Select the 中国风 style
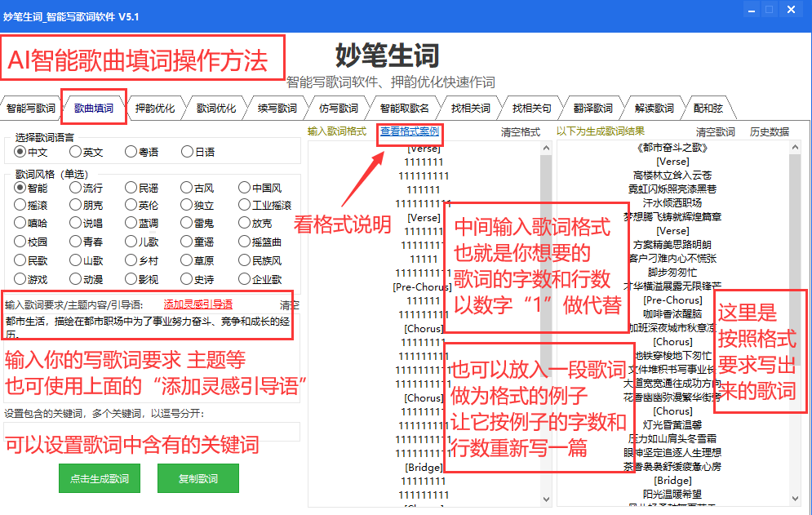 click(260, 188)
